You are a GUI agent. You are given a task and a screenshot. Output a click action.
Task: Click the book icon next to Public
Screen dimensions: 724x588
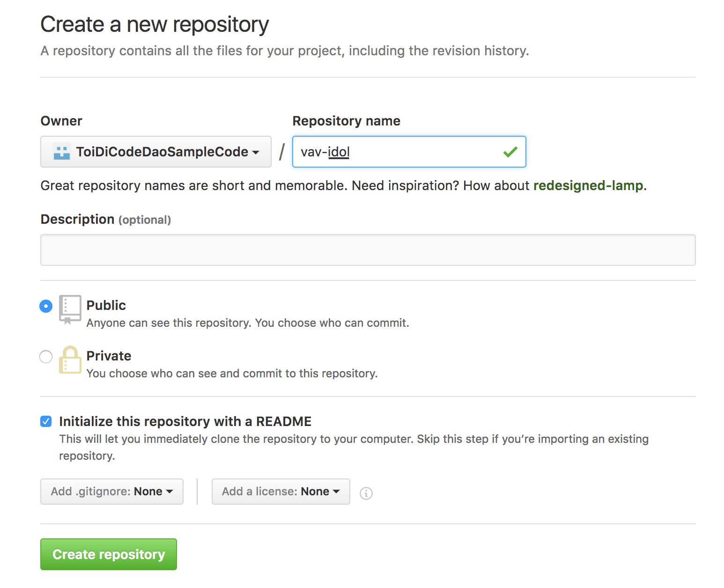(70, 309)
